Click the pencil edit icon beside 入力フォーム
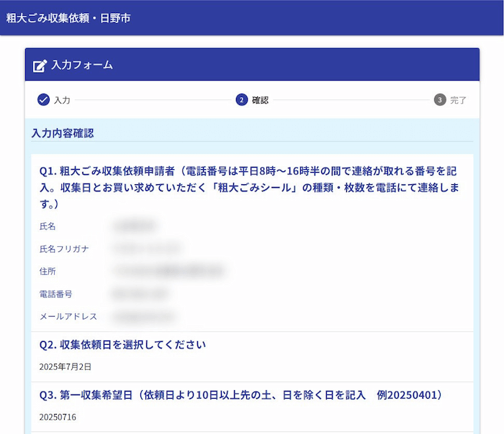The width and height of the screenshot is (504, 434). pyautogui.click(x=40, y=65)
